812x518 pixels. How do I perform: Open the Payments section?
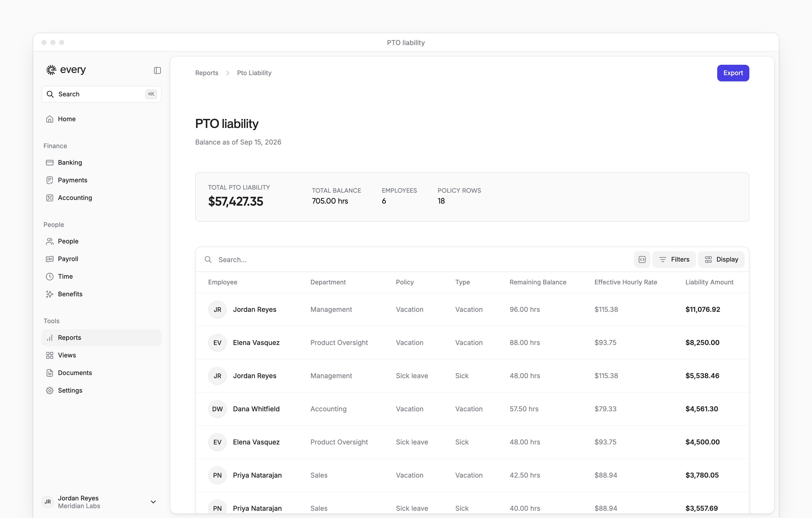101,180
